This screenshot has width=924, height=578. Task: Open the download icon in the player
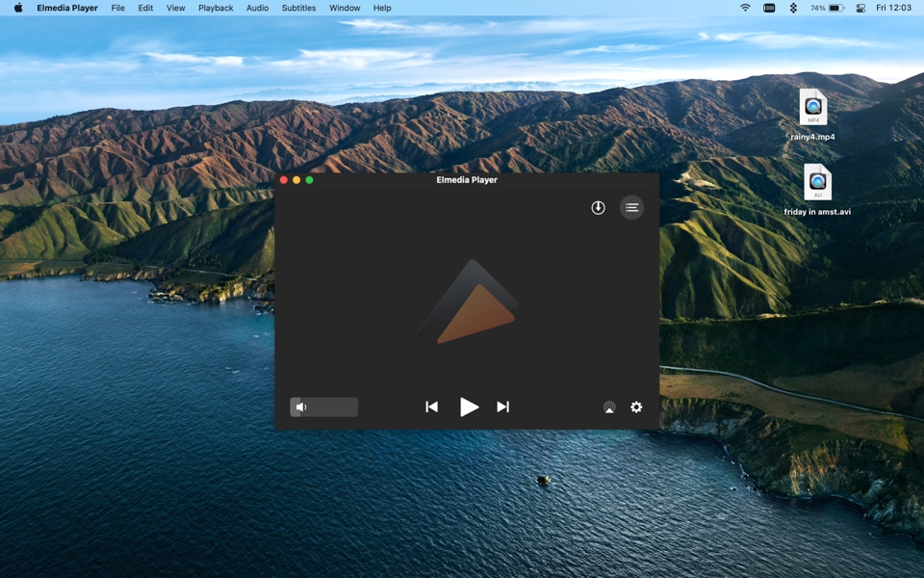click(x=598, y=207)
